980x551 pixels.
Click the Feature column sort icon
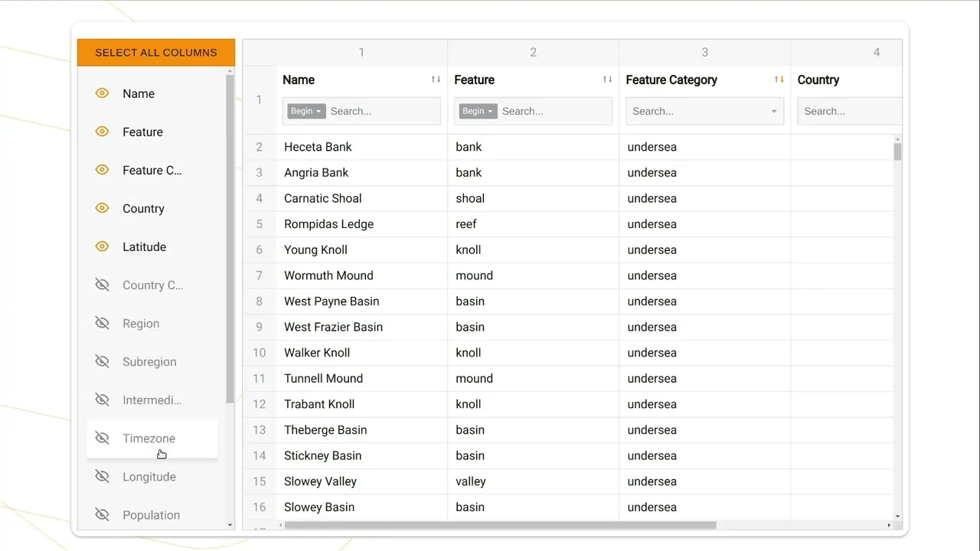coord(607,80)
